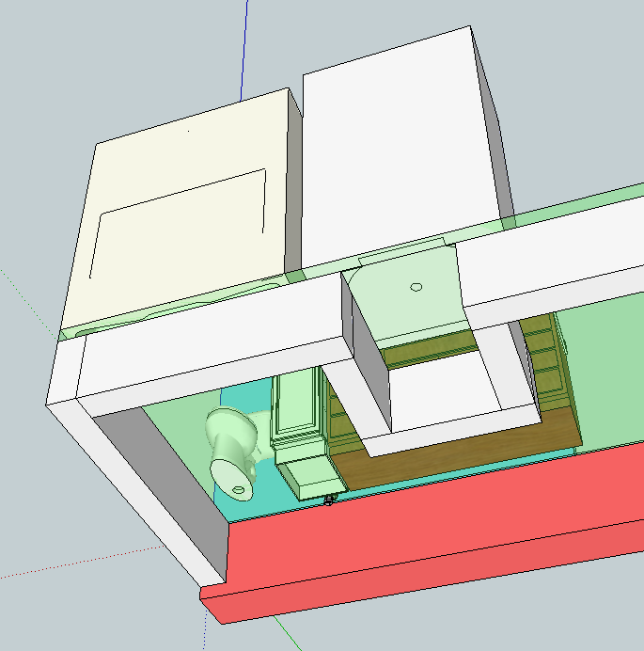Click the small circle on the green panel
The width and height of the screenshot is (644, 651).
[416, 287]
